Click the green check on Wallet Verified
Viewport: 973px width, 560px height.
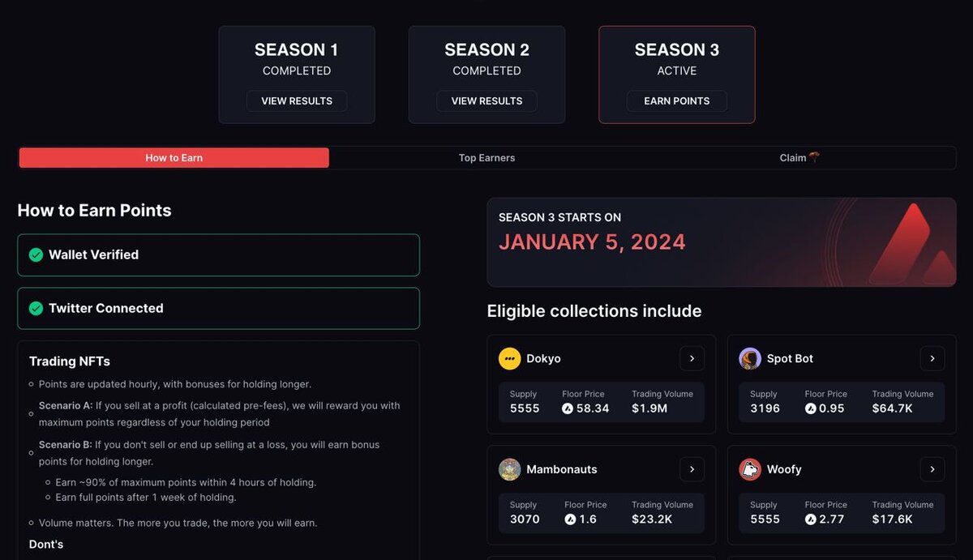click(36, 254)
